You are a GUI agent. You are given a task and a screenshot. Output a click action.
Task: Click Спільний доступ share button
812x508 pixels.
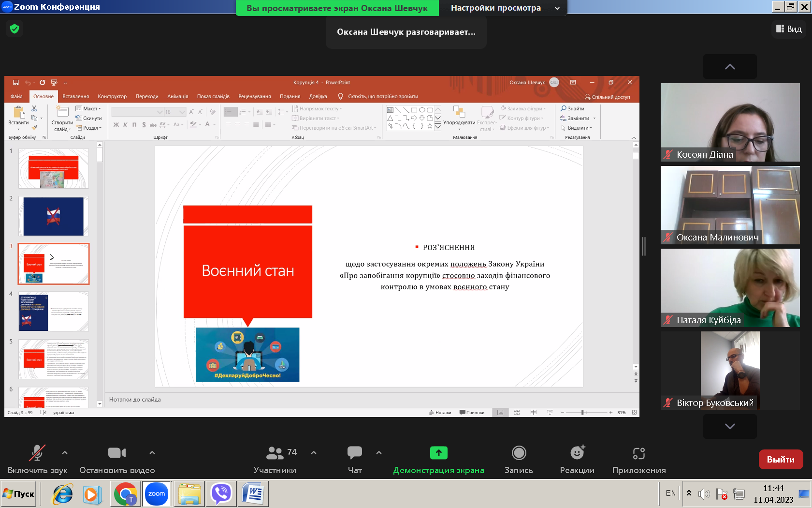point(608,97)
